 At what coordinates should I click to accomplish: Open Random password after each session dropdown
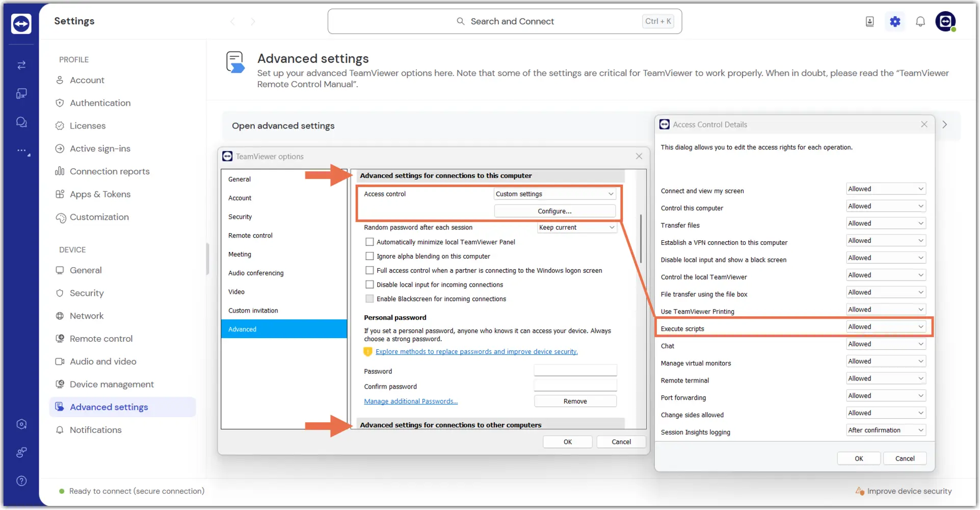tap(577, 228)
